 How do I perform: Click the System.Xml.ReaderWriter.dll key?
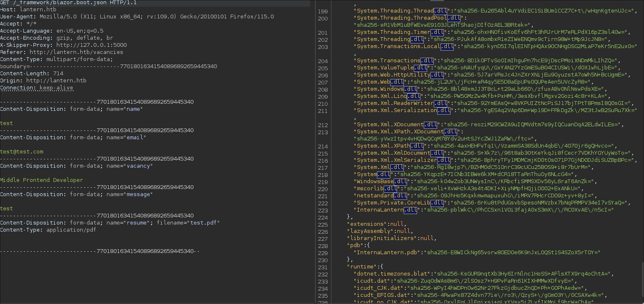point(402,103)
